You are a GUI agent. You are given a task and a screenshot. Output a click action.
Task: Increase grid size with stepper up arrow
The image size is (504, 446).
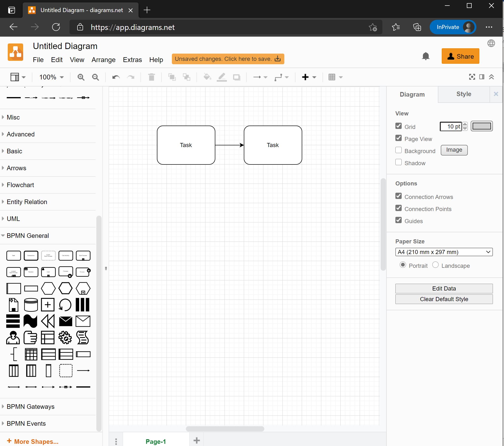click(465, 124)
